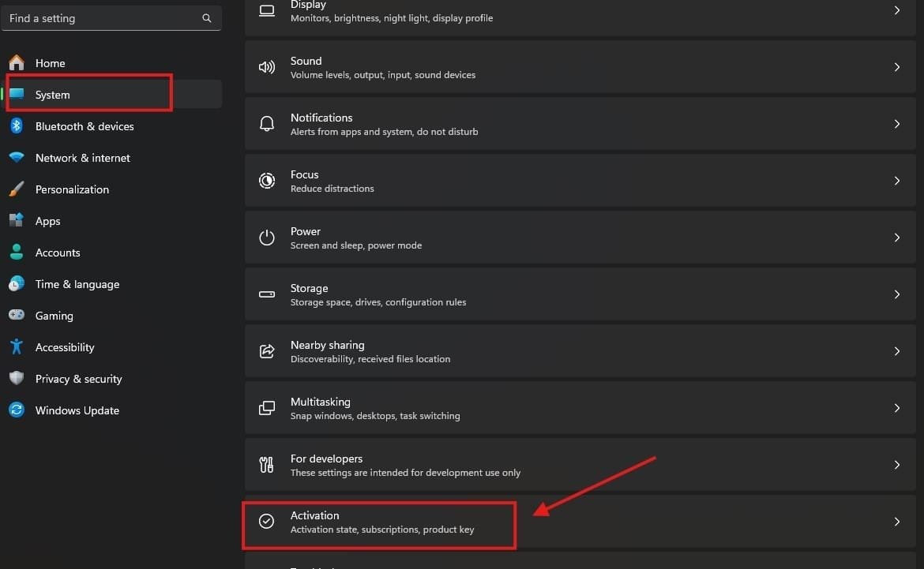Viewport: 924px width, 569px height.
Task: Open Windows Update section
Action: 111,410
